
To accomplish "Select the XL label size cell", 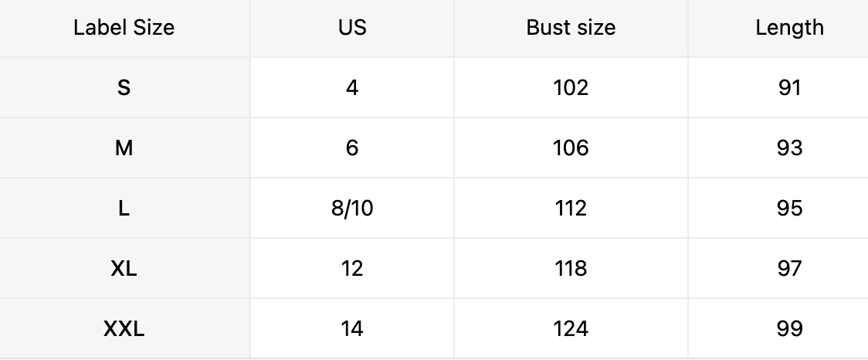I will pos(124,269).
